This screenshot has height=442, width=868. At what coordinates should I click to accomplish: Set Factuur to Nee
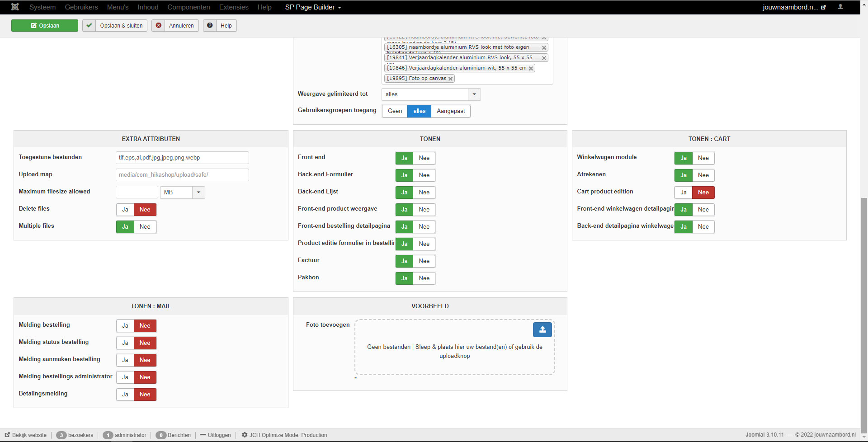click(x=424, y=261)
